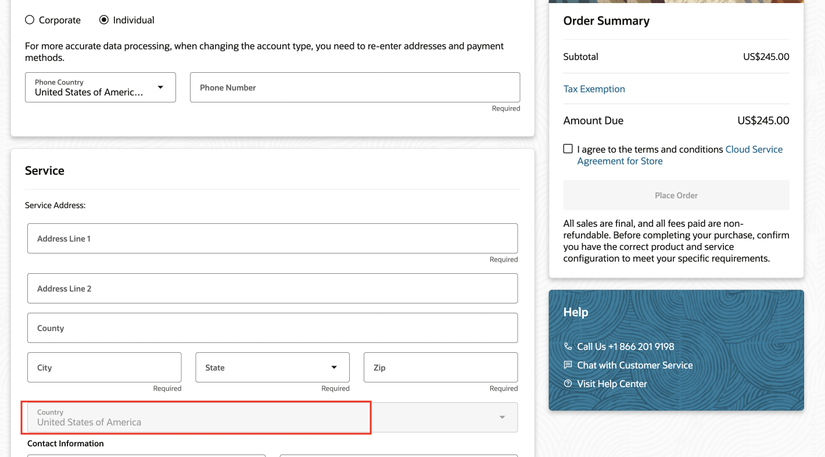This screenshot has width=825, height=457.
Task: Open the Phone Country dropdown
Action: coord(100,87)
